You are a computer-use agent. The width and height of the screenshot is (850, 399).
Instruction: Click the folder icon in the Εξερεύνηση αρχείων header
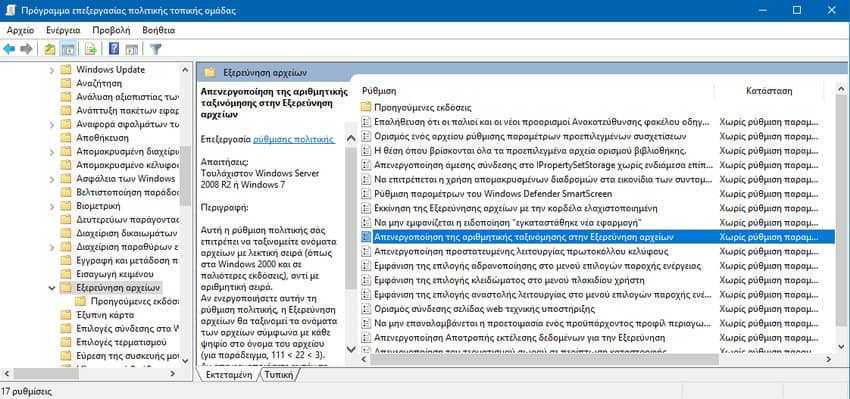(x=210, y=72)
